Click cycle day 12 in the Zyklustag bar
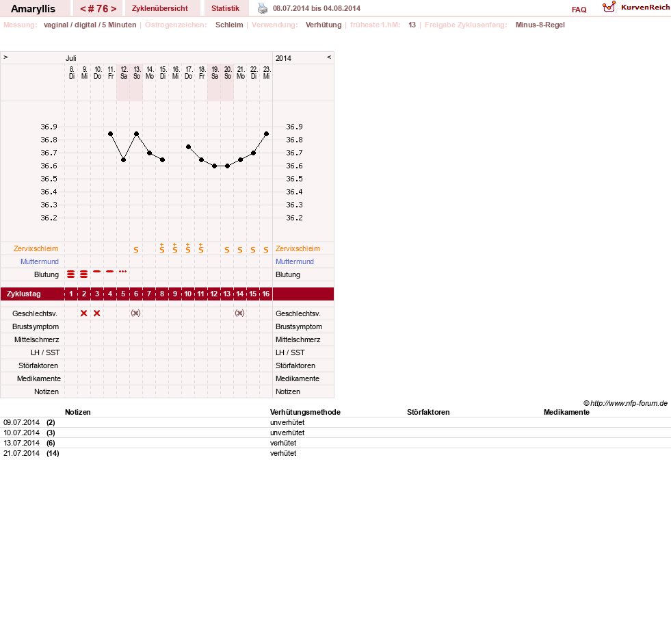This screenshot has height=644, width=671. tap(213, 294)
